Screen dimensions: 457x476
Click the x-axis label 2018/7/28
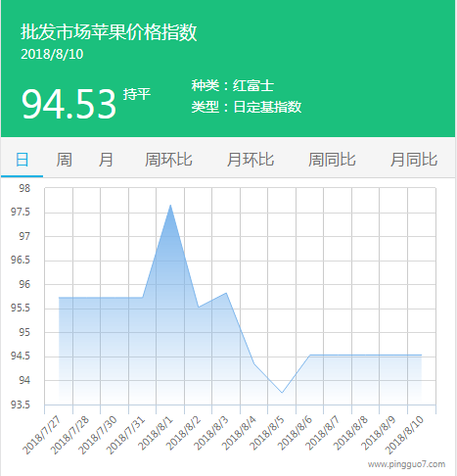[69, 435]
